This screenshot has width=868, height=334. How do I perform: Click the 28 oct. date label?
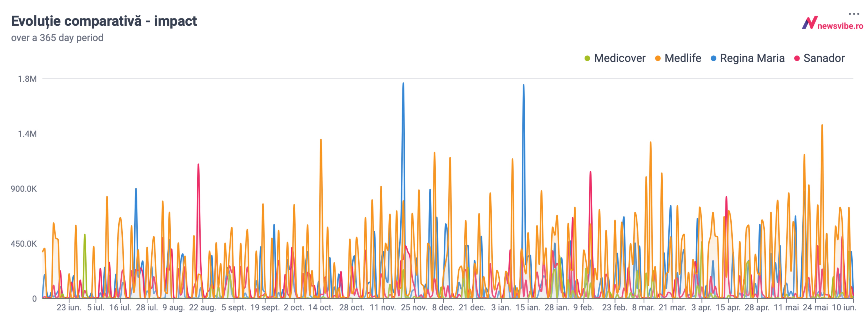pos(352,307)
